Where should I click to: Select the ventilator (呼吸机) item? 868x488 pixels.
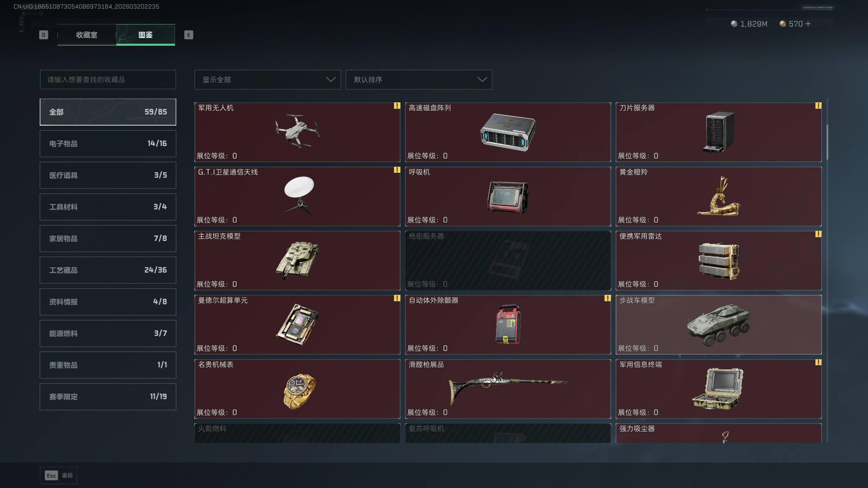[508, 196]
